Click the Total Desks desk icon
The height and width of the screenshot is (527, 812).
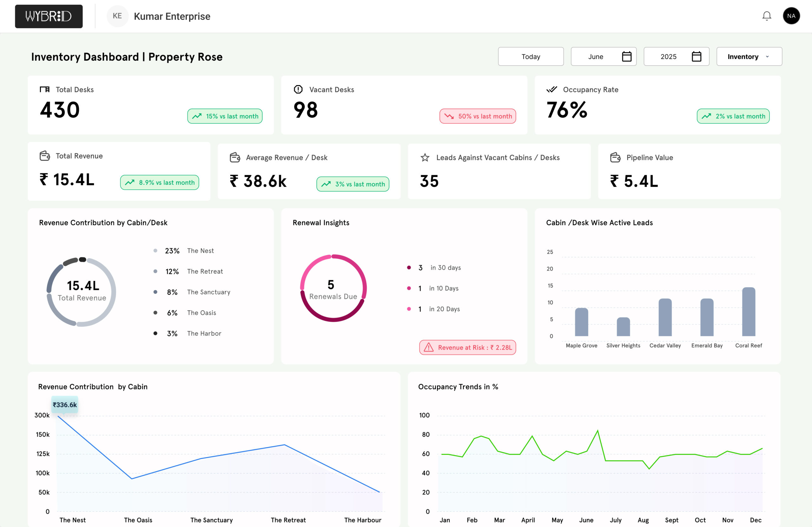pos(45,89)
